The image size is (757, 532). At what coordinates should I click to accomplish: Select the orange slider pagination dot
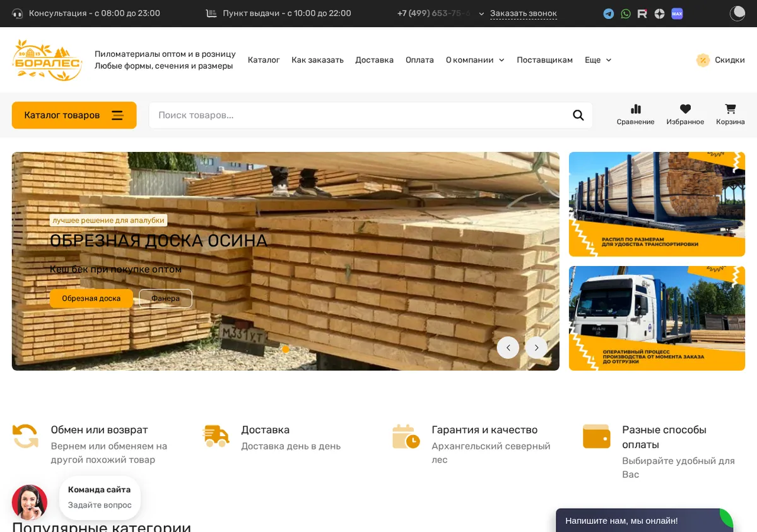285,349
